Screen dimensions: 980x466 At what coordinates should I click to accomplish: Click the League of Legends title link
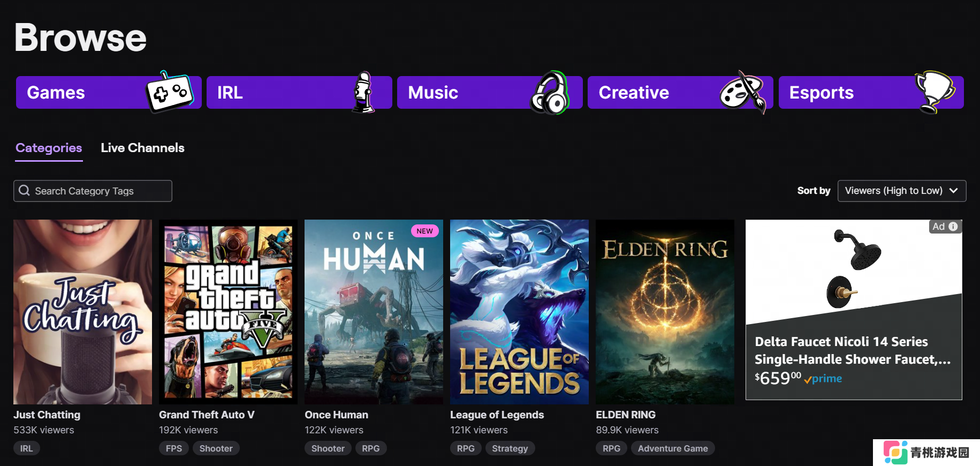pos(497,415)
